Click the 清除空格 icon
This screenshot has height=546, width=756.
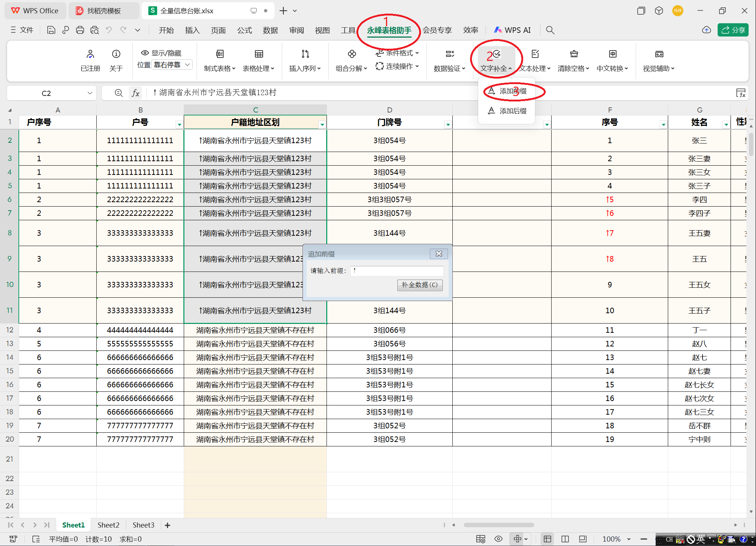click(x=574, y=54)
